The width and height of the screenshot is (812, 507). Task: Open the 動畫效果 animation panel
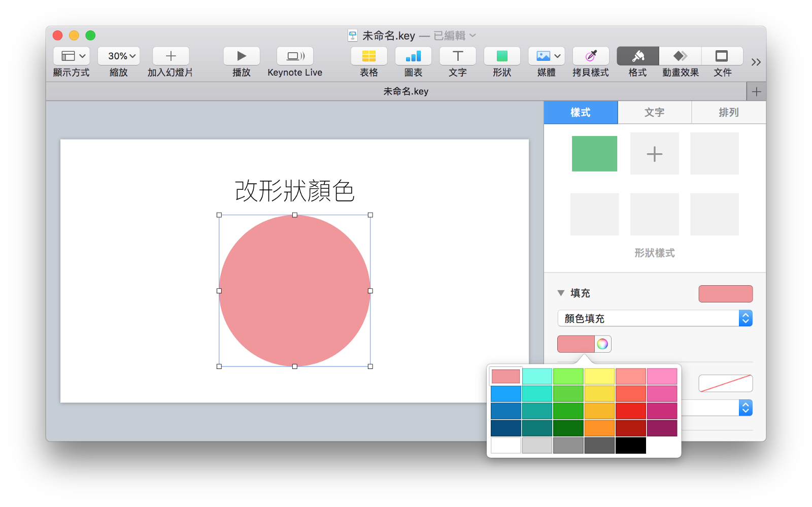680,56
